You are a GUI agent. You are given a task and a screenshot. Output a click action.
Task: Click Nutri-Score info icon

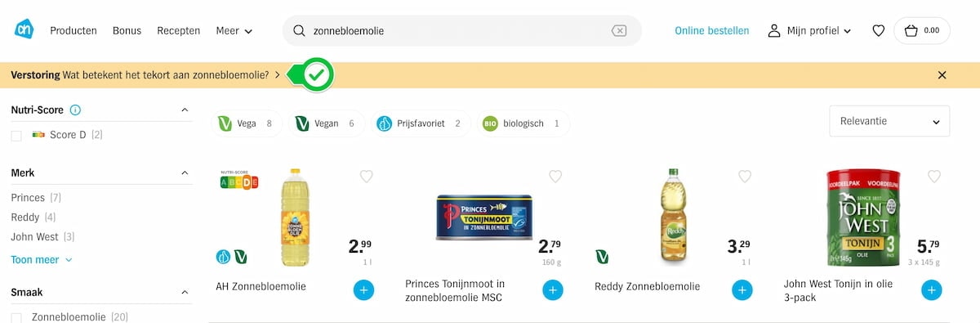point(75,110)
